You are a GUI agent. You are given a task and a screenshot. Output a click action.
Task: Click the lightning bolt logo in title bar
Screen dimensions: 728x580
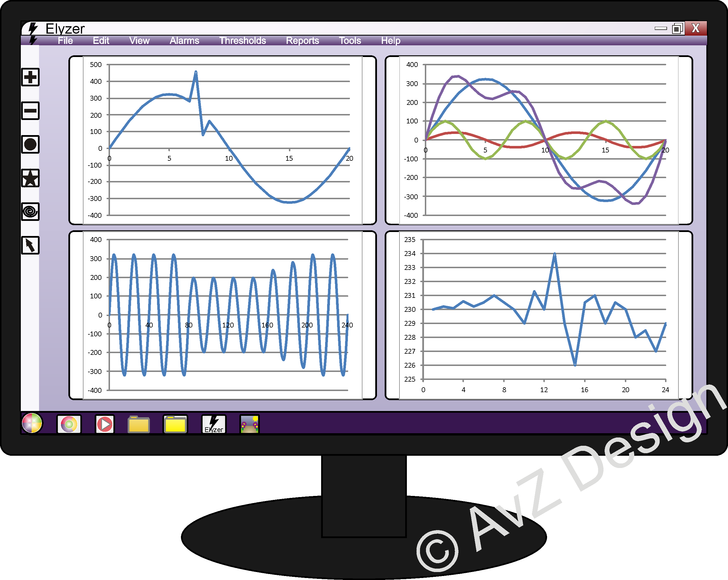(x=33, y=29)
